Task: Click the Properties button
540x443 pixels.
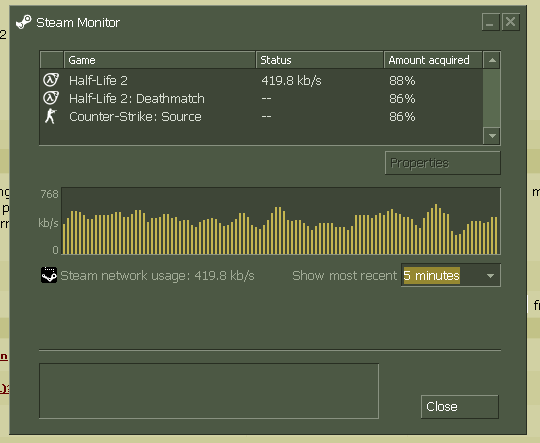Action: [443, 163]
